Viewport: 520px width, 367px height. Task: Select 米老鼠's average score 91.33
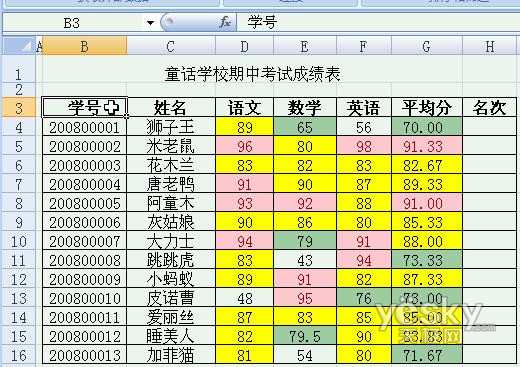coord(427,146)
